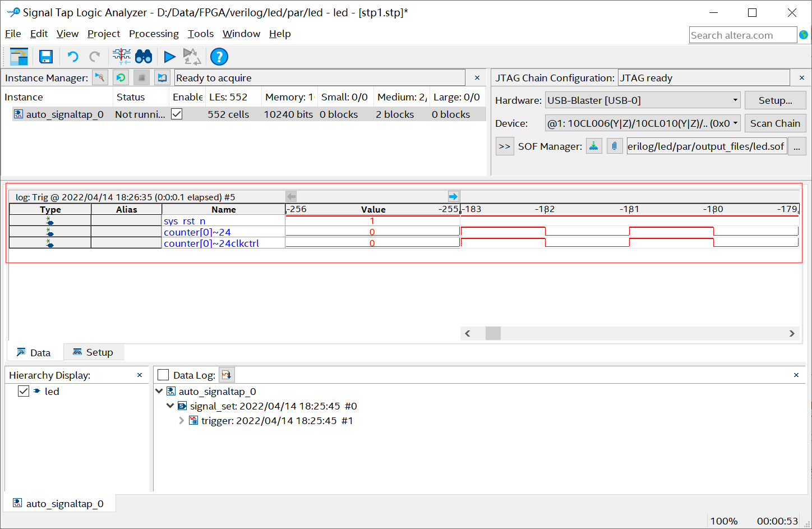Click the greyed-out redo arrow
812x529 pixels.
[95, 57]
